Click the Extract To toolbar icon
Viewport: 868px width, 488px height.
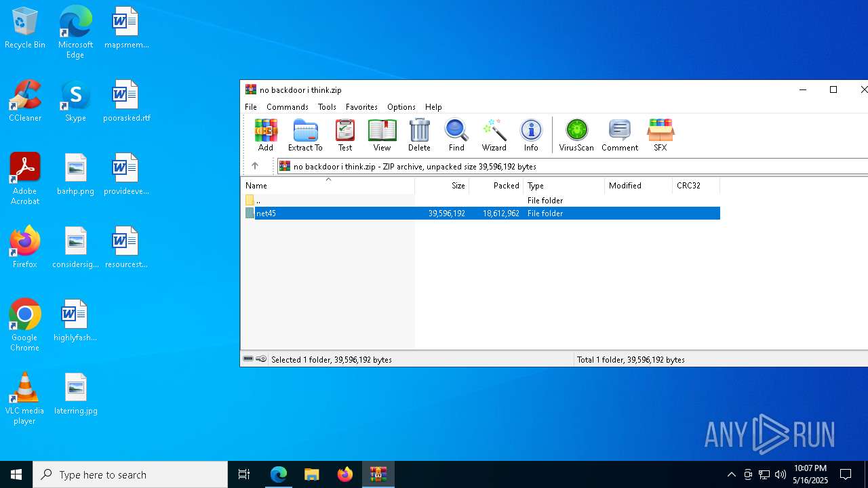pyautogui.click(x=305, y=135)
